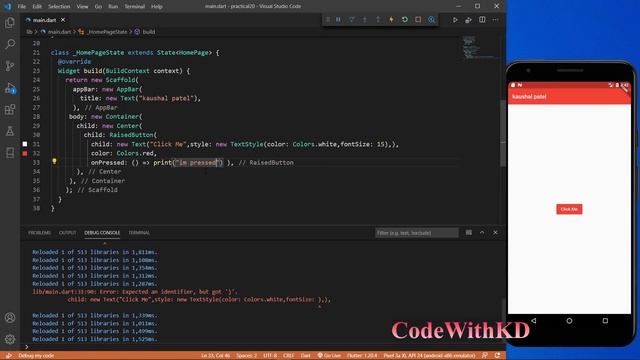The width and height of the screenshot is (640, 360).
Task: Stop the debug session
Action: tap(418, 20)
